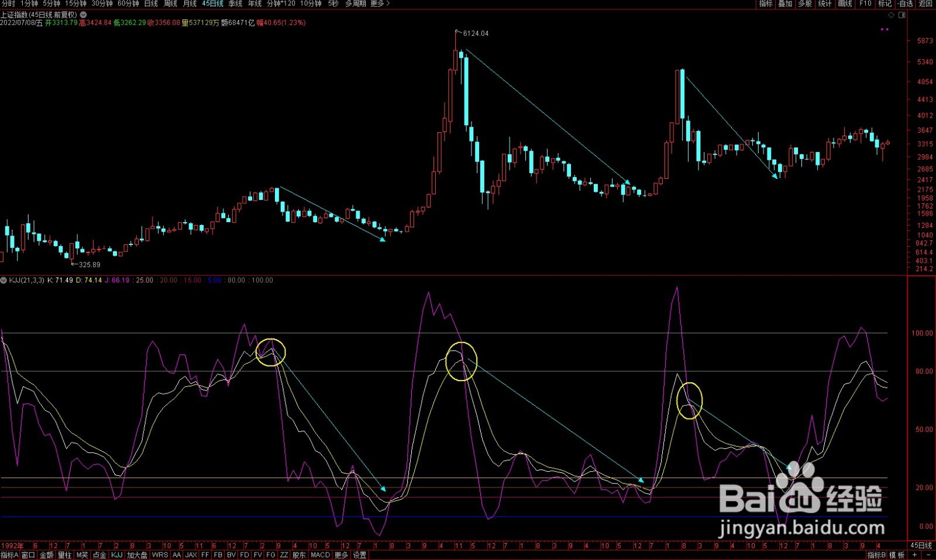Select the WRS indicator
This screenshot has width=936, height=560.
(160, 555)
